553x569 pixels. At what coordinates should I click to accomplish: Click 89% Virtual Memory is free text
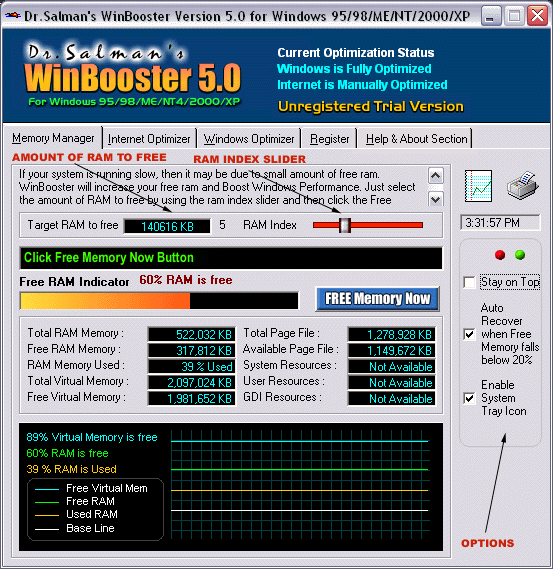pos(92,437)
